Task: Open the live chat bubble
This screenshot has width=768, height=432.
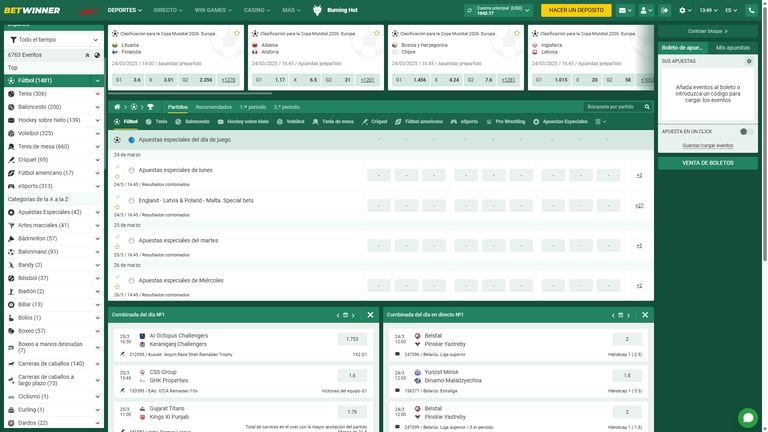Action: [748, 417]
